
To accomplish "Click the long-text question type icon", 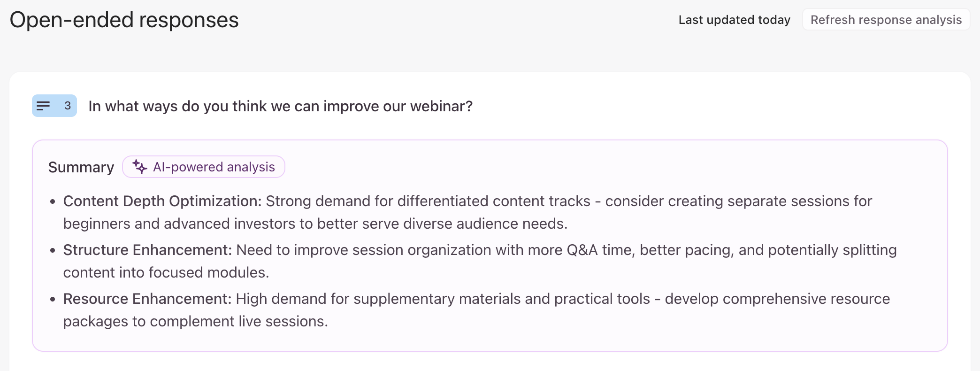I will pos(43,106).
